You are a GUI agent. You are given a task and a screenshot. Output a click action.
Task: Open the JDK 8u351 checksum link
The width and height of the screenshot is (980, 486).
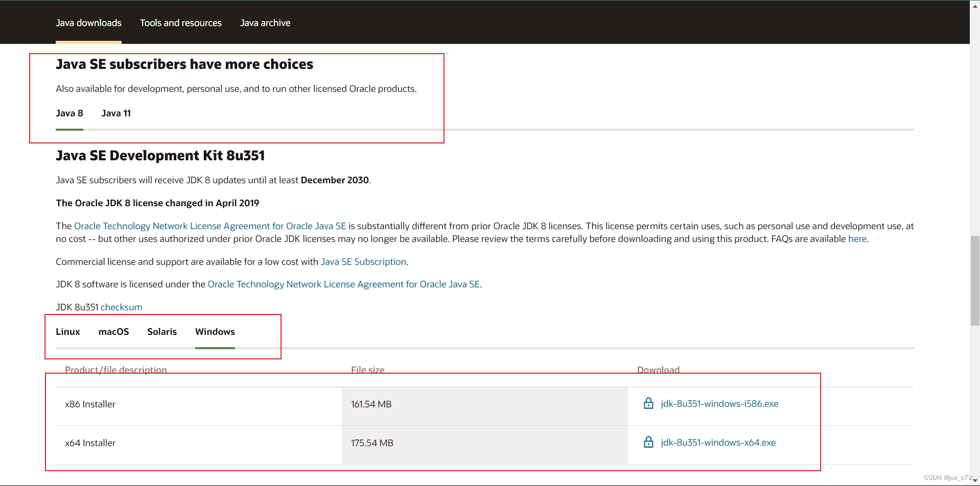(x=121, y=307)
